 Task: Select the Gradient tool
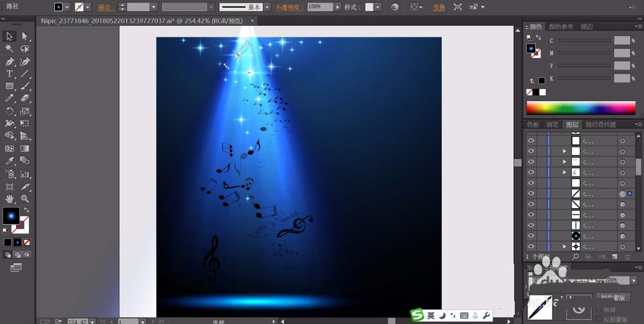[x=24, y=148]
